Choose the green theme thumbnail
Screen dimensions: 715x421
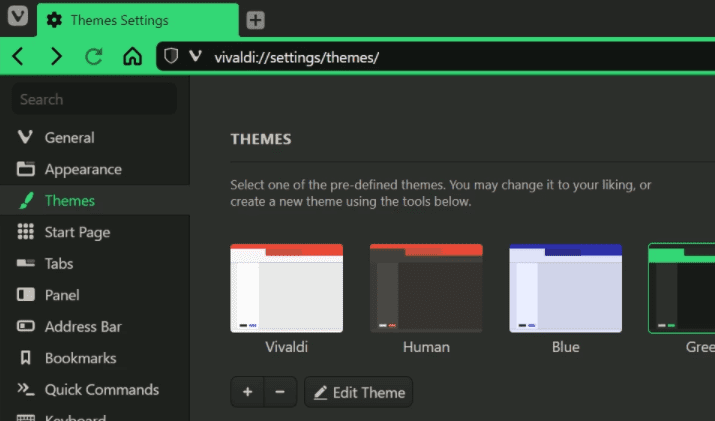click(682, 288)
